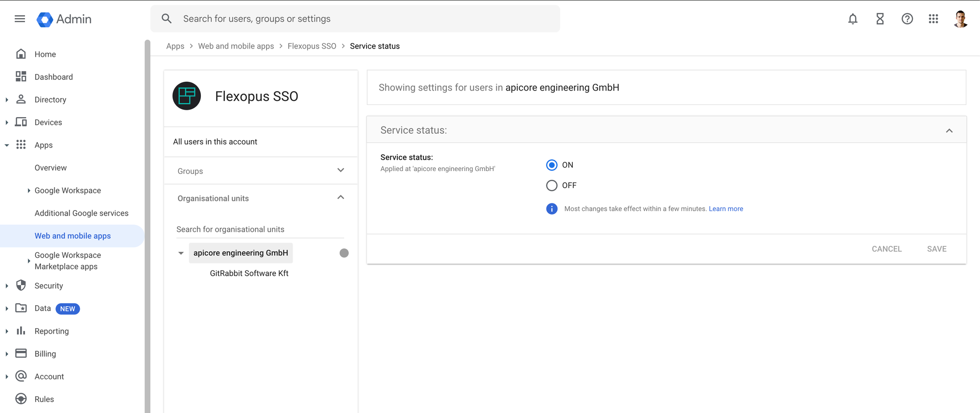Open Web and mobile apps in sidebar
Image resolution: width=980 pixels, height=413 pixels.
(73, 236)
